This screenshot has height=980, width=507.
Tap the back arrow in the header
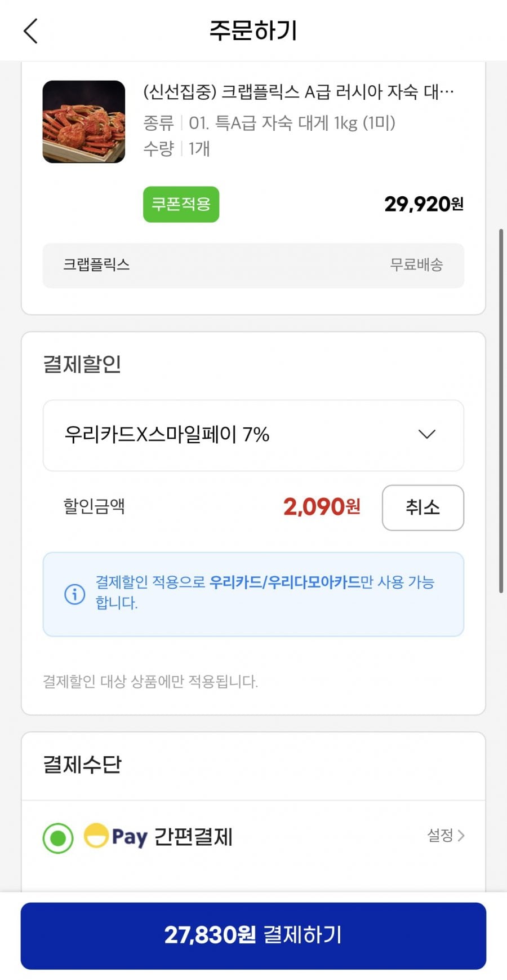pyautogui.click(x=31, y=30)
